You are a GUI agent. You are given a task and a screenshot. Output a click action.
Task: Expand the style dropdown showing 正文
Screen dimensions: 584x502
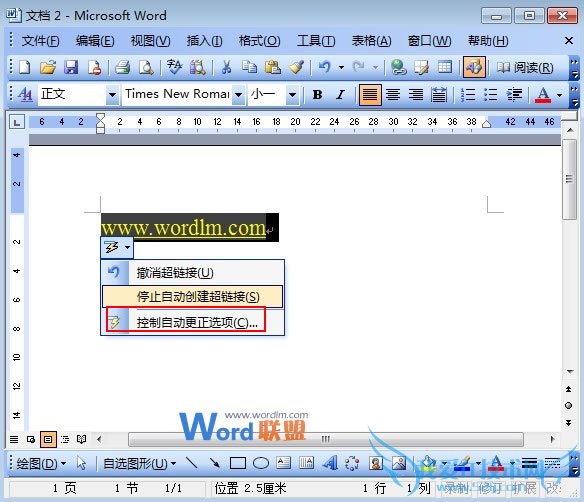click(112, 95)
